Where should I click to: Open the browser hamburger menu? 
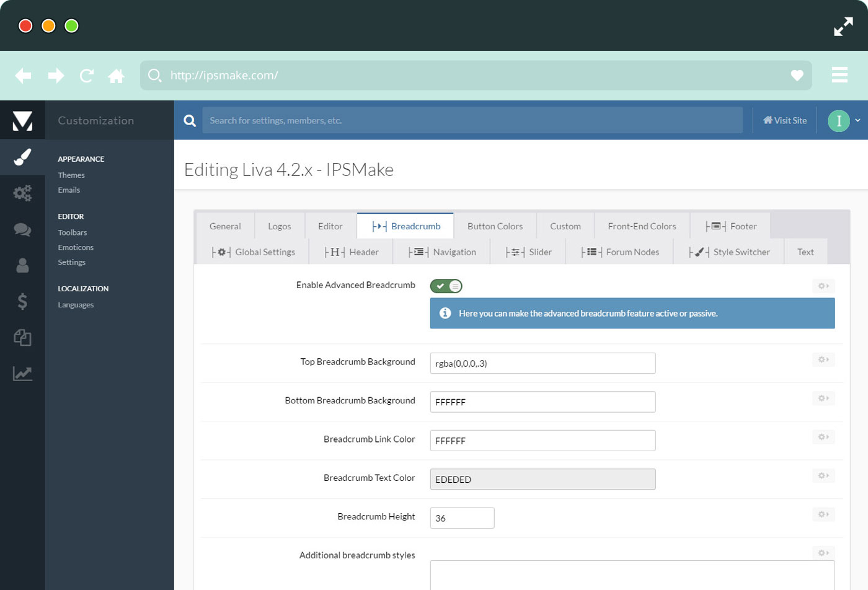839,74
